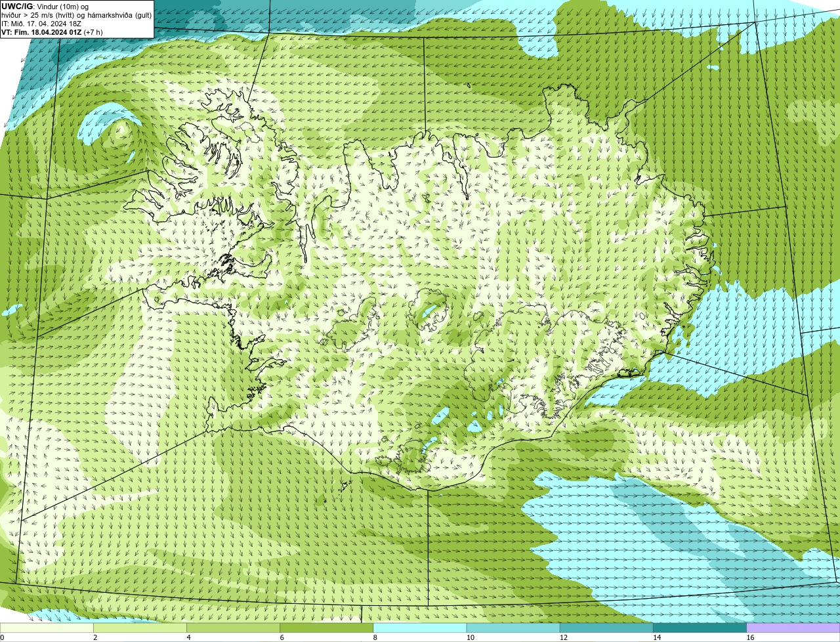Click the 8–10 m/s light cyan legend swatch
Viewport: 840px width, 642px height.
(420, 628)
